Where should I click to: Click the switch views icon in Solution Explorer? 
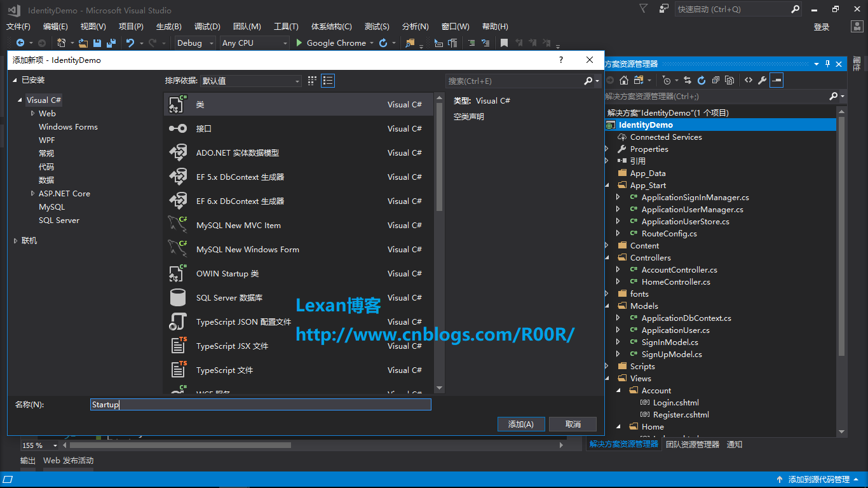tap(637, 80)
